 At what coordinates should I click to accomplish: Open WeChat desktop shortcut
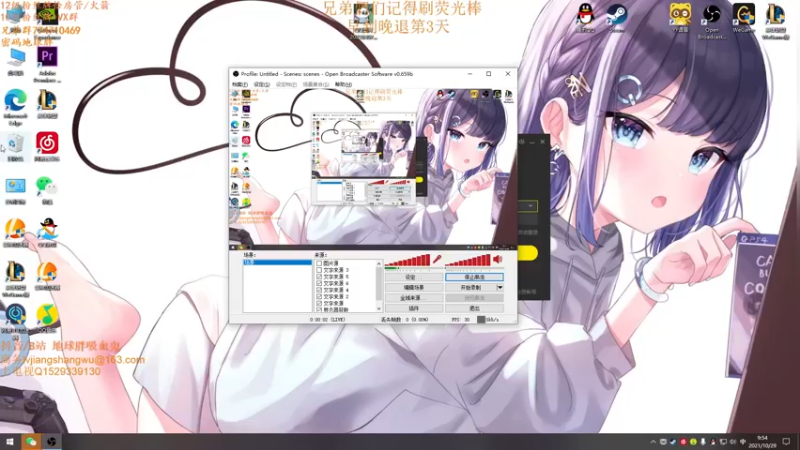[x=47, y=190]
